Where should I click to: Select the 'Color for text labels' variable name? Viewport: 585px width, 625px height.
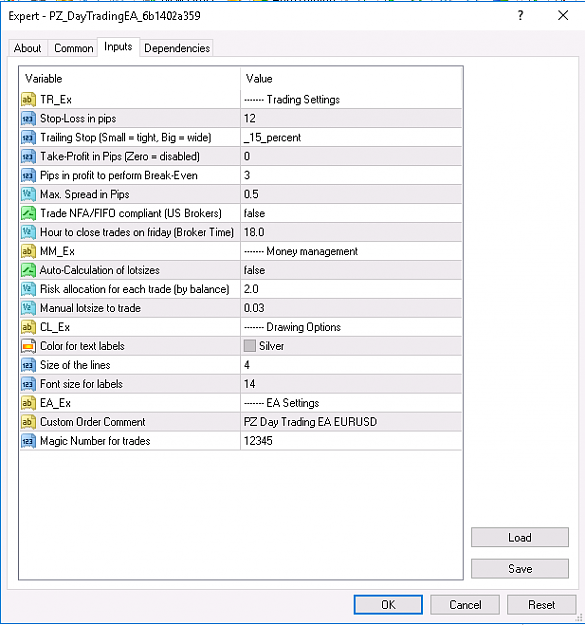coord(82,346)
